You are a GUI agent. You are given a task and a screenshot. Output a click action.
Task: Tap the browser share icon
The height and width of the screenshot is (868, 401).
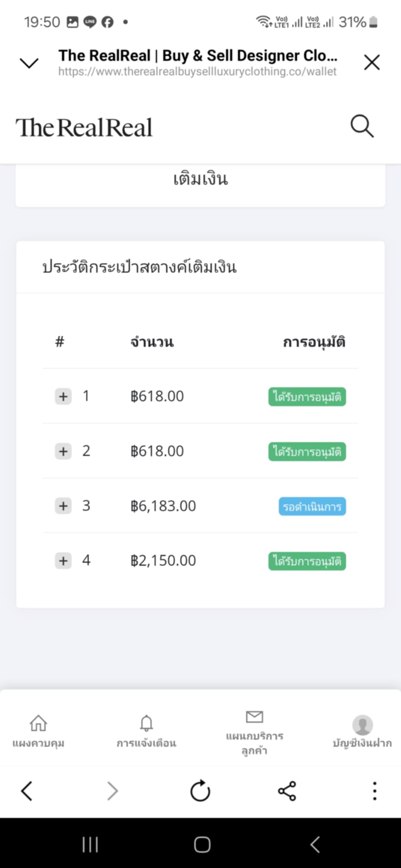click(287, 791)
